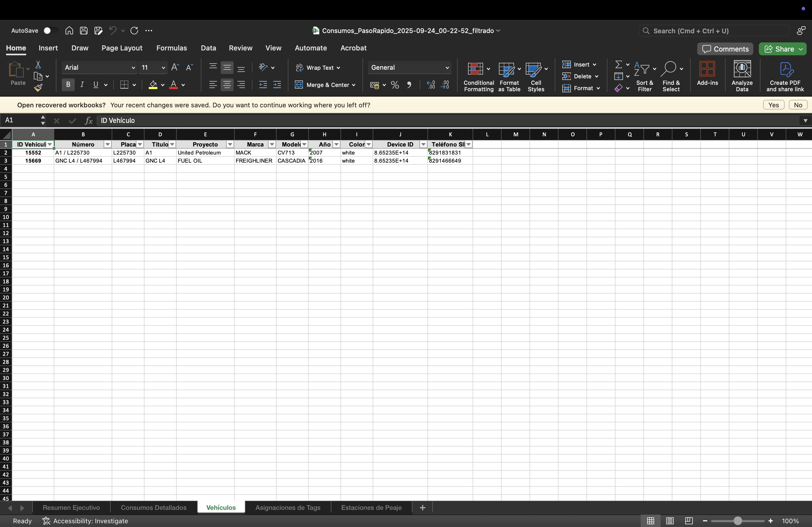This screenshot has height=527, width=812.
Task: Click the Merge & Center icon
Action: pyautogui.click(x=299, y=85)
